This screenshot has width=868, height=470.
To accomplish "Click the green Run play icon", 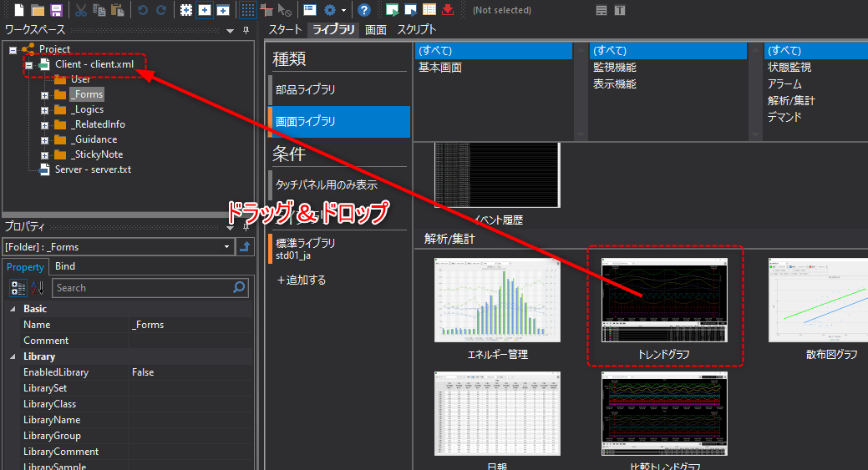I will tap(392, 10).
